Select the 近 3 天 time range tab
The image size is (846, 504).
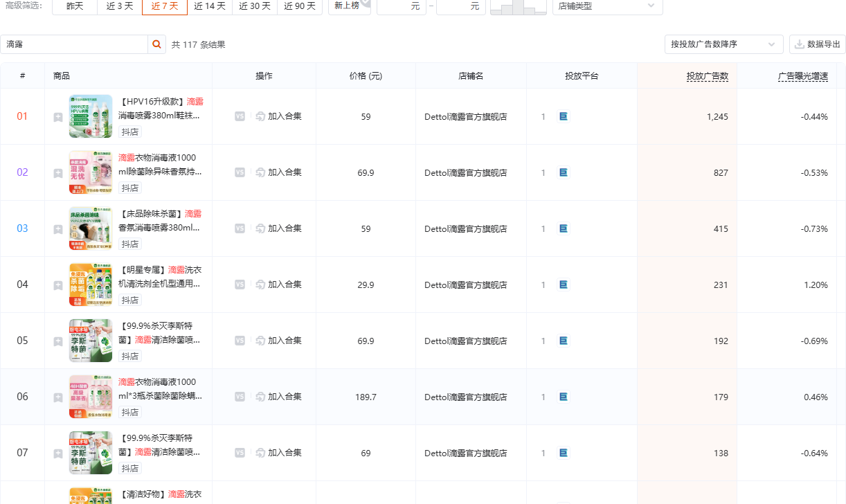point(120,6)
